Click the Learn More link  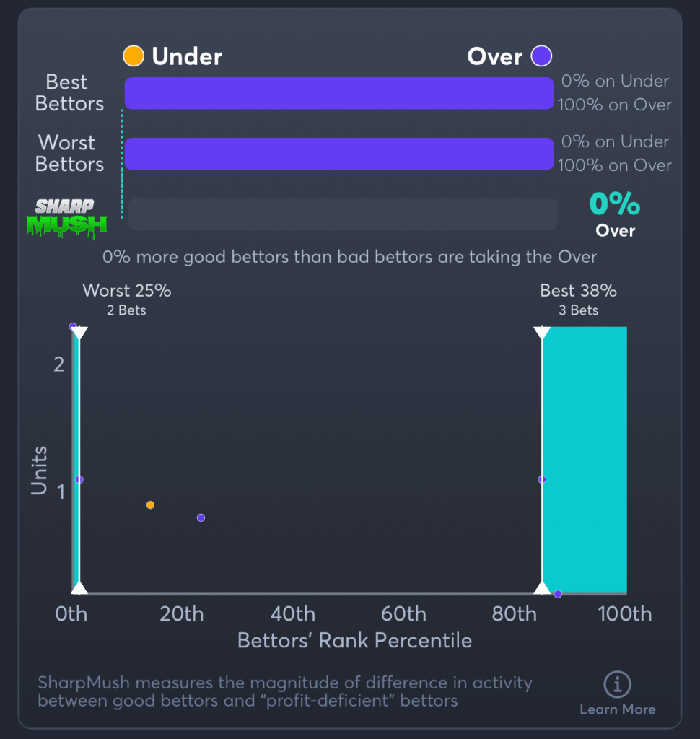618,709
